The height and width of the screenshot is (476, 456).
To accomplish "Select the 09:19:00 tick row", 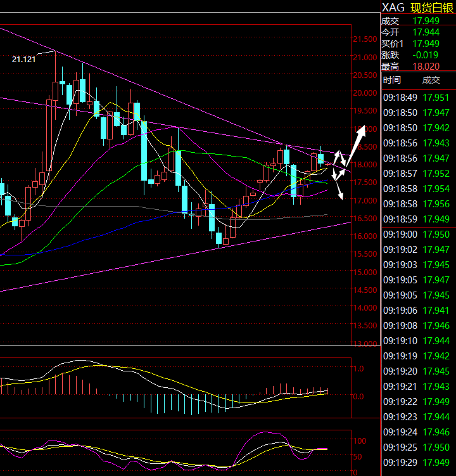I will [x=418, y=235].
